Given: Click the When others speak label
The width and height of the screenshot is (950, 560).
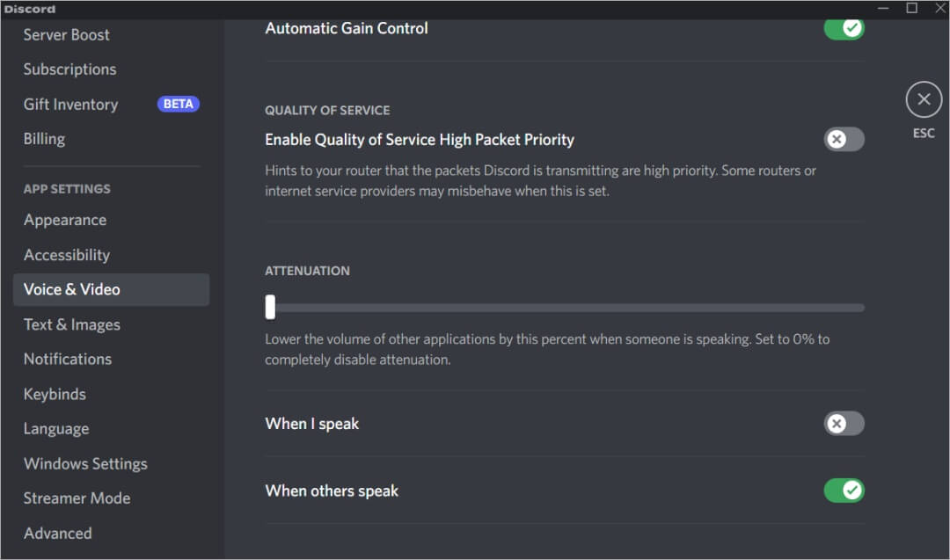Looking at the screenshot, I should [332, 491].
